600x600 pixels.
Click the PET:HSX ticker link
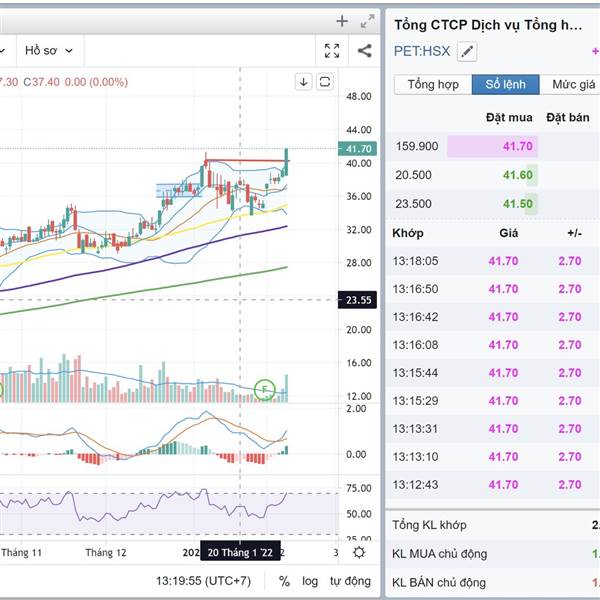coord(422,51)
